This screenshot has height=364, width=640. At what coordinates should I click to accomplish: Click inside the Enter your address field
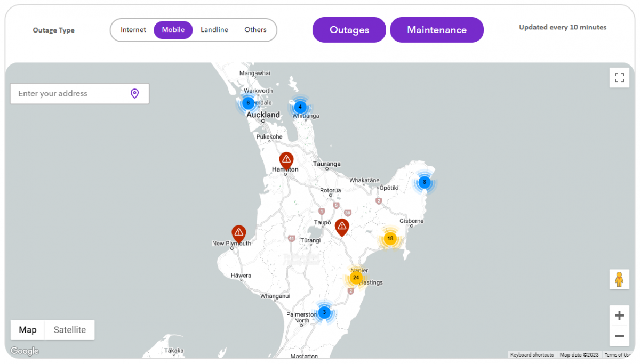(x=69, y=93)
